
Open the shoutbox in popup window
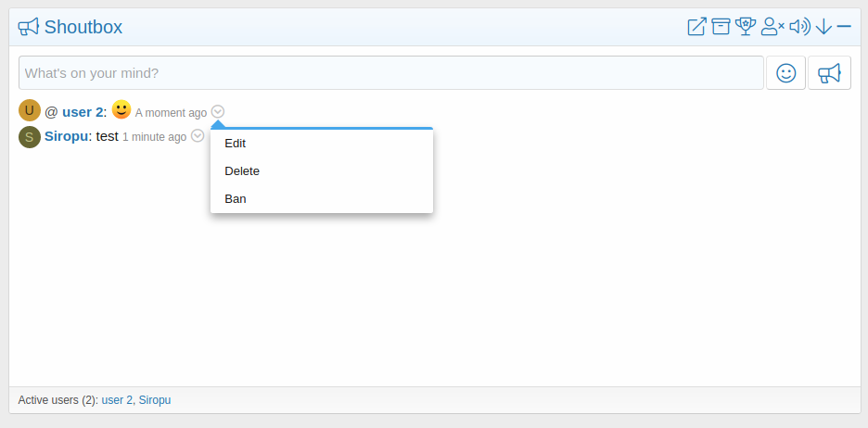coord(696,27)
